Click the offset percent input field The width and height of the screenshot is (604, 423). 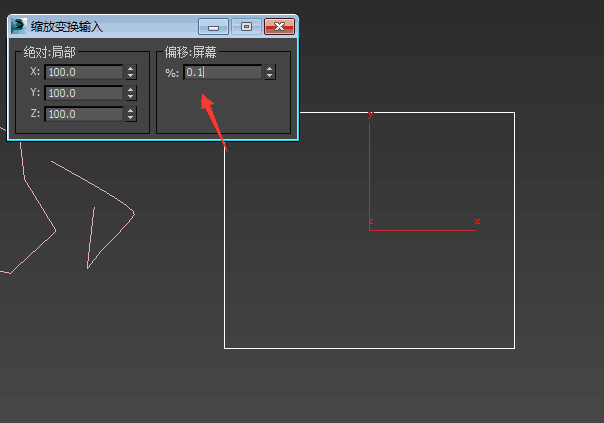[x=223, y=72]
